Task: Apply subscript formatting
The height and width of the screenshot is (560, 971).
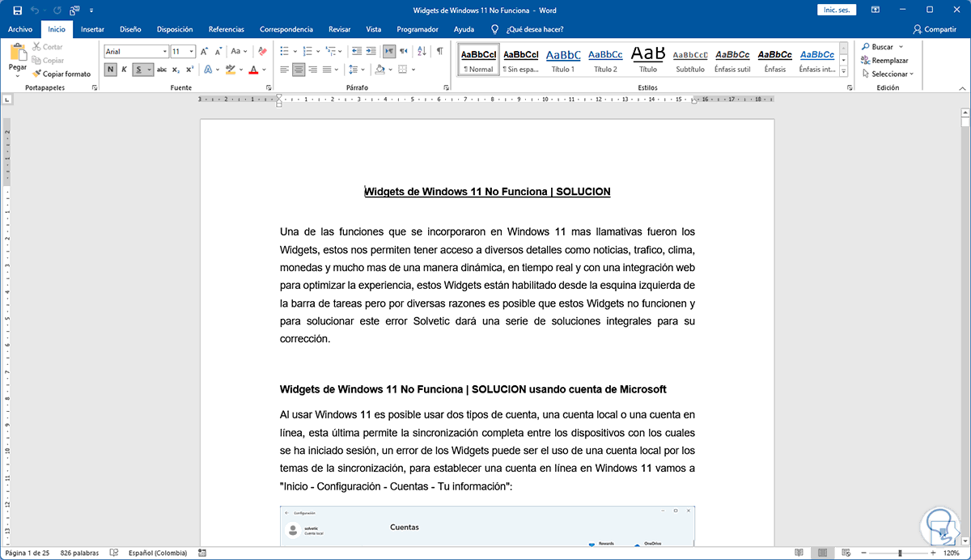Action: click(176, 70)
